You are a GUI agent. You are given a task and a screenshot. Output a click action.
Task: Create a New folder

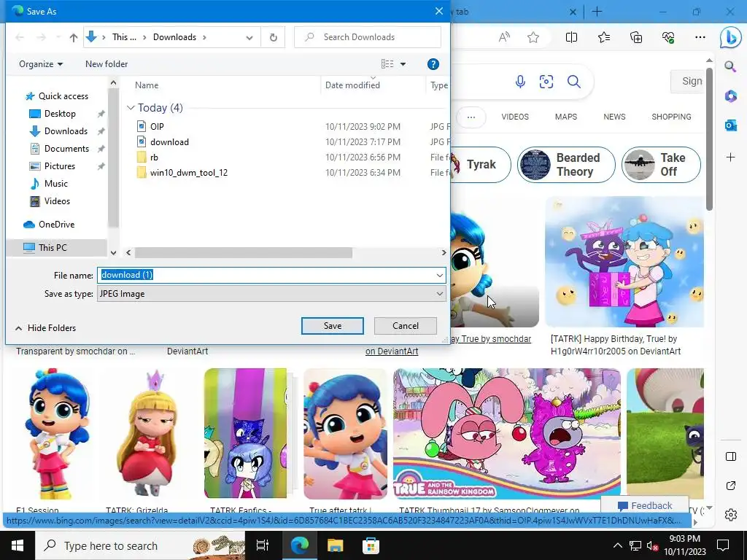tap(107, 64)
